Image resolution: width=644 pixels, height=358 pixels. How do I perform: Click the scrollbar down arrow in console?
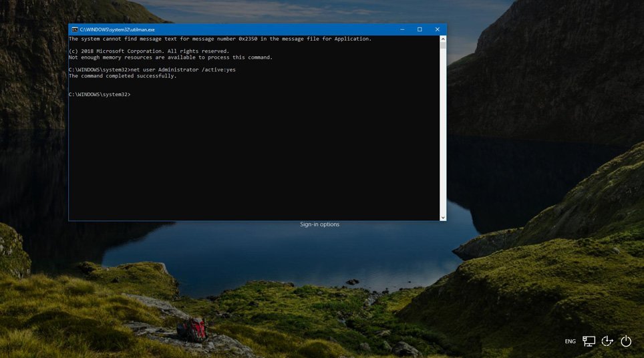[442, 217]
